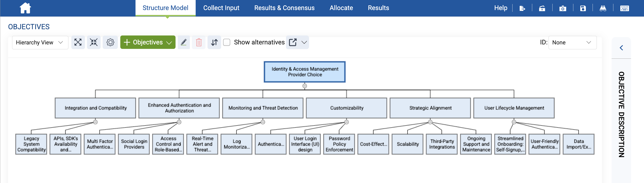Open the Hierarchy View dropdown
644x183 pixels.
coord(40,42)
